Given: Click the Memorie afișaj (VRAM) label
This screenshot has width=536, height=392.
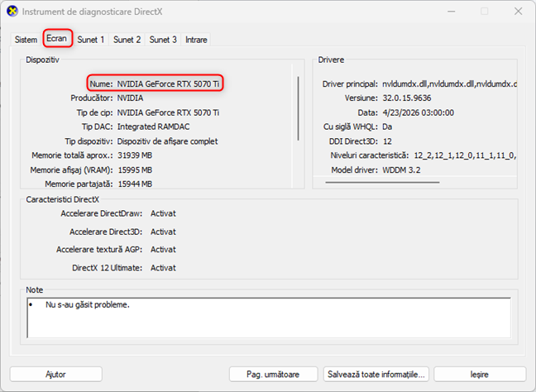Looking at the screenshot, I should coord(71,170).
